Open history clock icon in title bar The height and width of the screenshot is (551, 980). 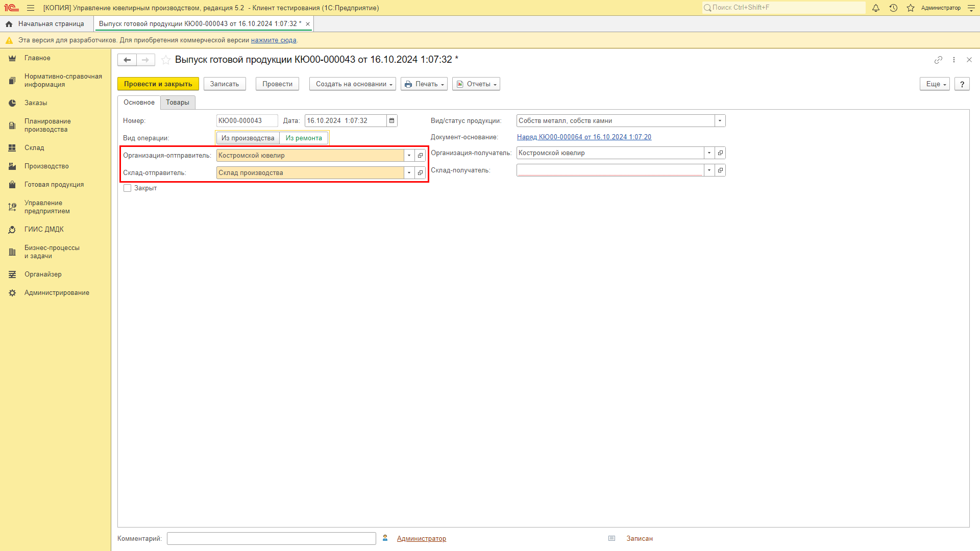pyautogui.click(x=893, y=8)
